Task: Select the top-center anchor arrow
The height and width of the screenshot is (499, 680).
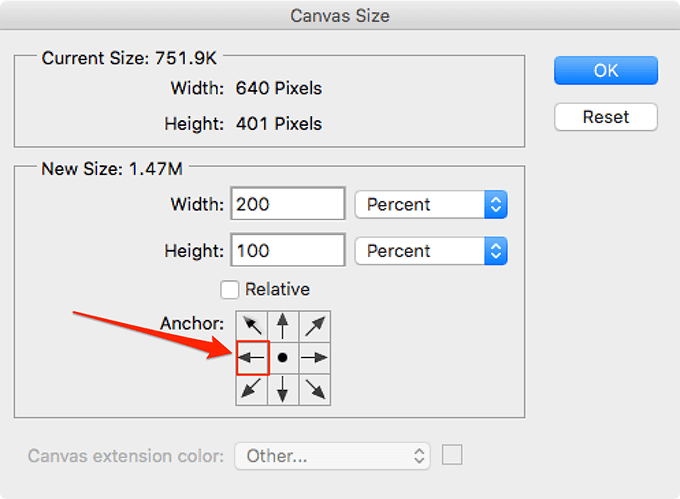Action: (283, 326)
